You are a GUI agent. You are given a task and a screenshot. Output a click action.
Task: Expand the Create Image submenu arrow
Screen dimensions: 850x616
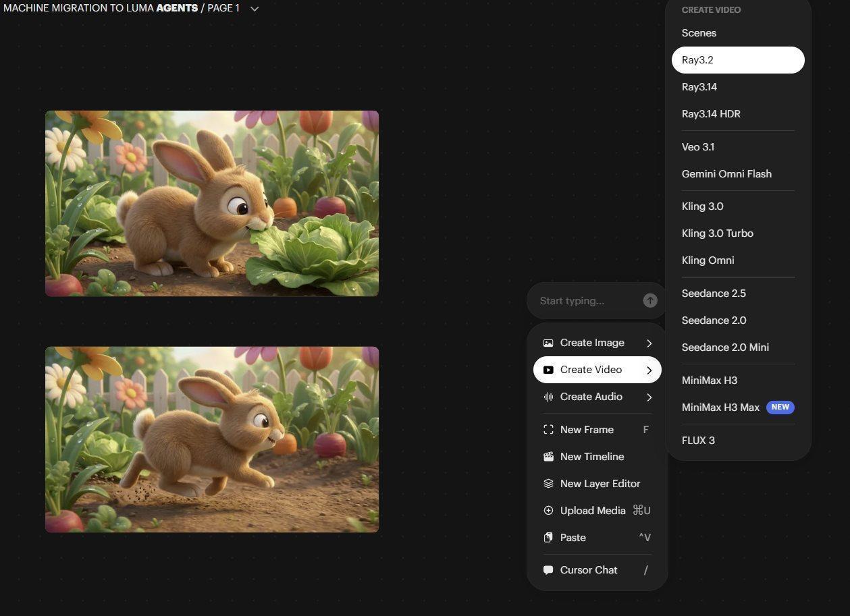coord(649,343)
